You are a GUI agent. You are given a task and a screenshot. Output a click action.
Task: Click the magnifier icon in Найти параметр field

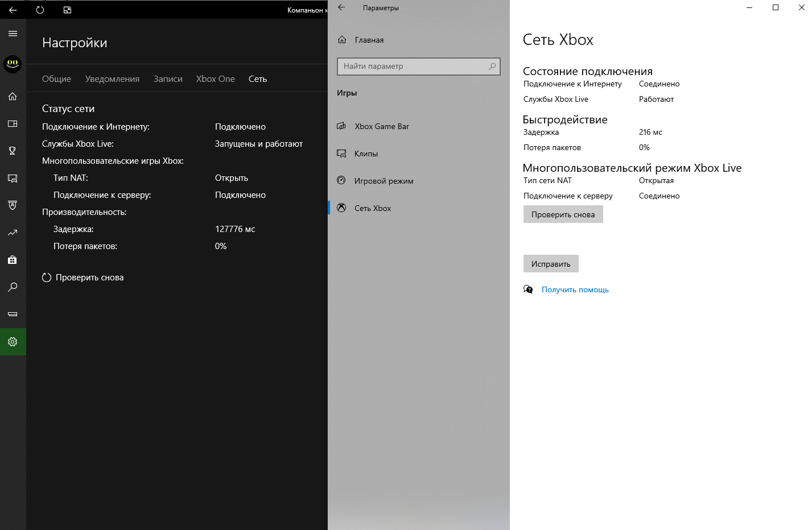point(492,66)
